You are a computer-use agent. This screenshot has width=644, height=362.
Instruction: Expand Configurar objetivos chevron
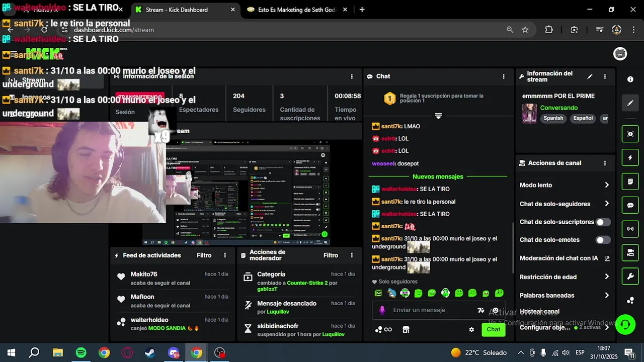tap(607, 327)
